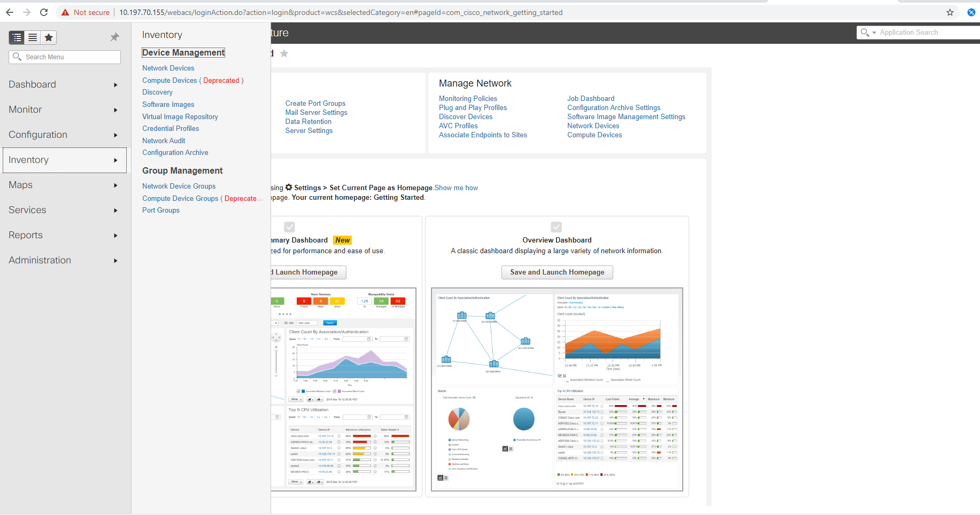
Task: Open Plug and Play Profiles link
Action: coord(473,107)
